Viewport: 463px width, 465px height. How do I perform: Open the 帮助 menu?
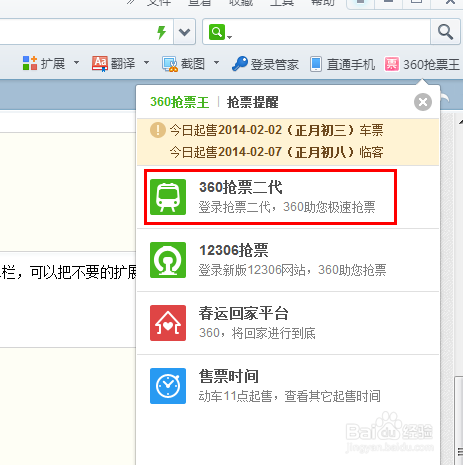(323, 3)
